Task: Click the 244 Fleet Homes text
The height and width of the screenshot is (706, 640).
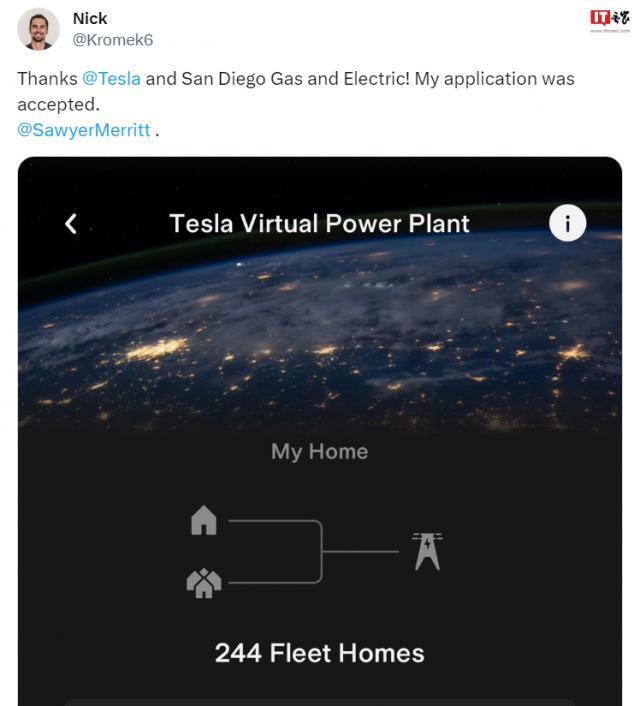Action: 319,653
